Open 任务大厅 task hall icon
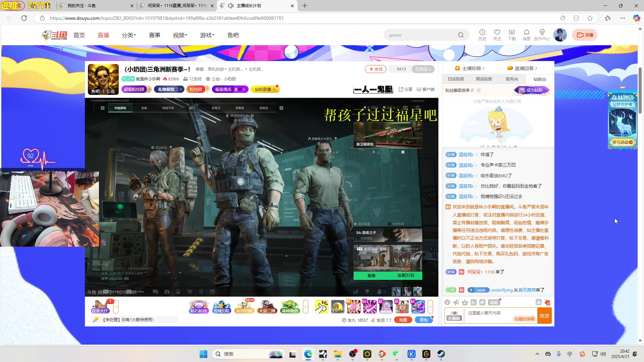The image size is (644, 362). (100, 307)
